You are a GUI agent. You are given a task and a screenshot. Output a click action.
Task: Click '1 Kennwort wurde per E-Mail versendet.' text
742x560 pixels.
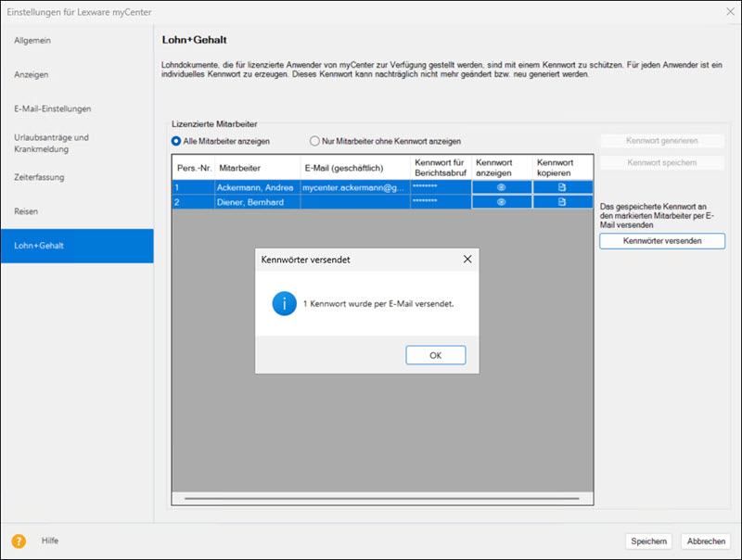[x=378, y=304]
